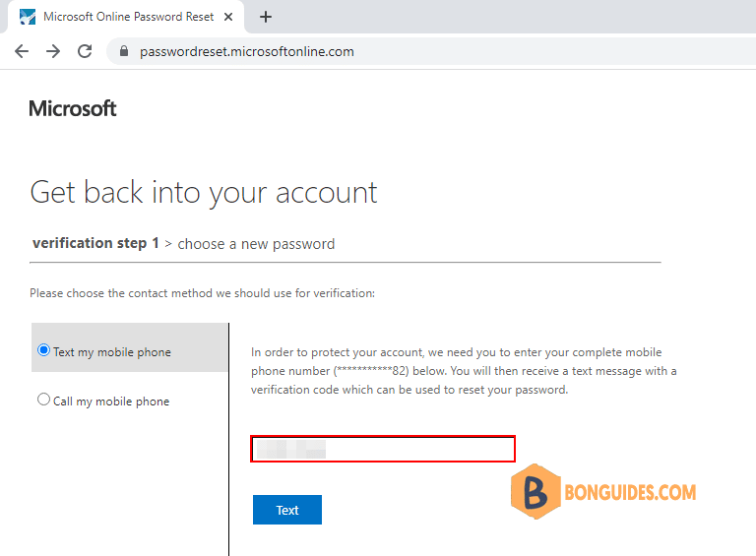Click the Microsoft logo

click(x=73, y=108)
